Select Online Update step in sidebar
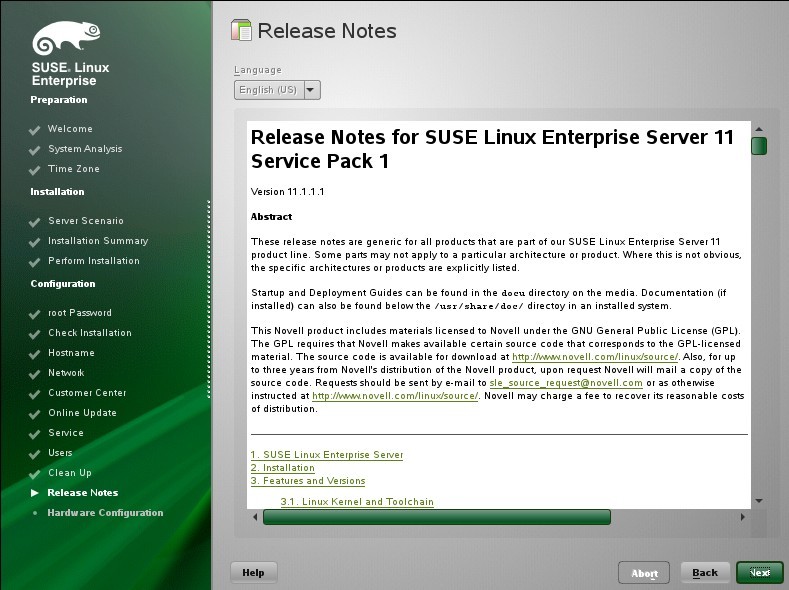The height and width of the screenshot is (590, 789). (82, 413)
